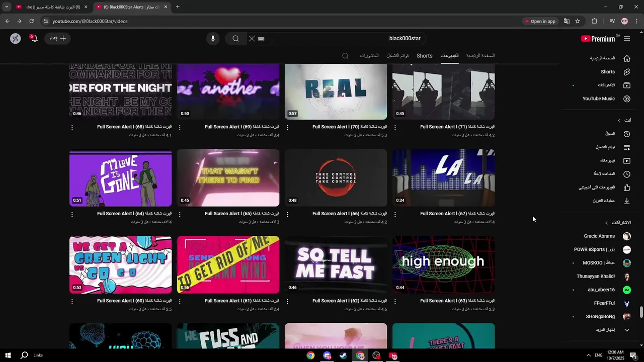Bookmark this page with the star icon
The height and width of the screenshot is (362, 644).
[578, 21]
